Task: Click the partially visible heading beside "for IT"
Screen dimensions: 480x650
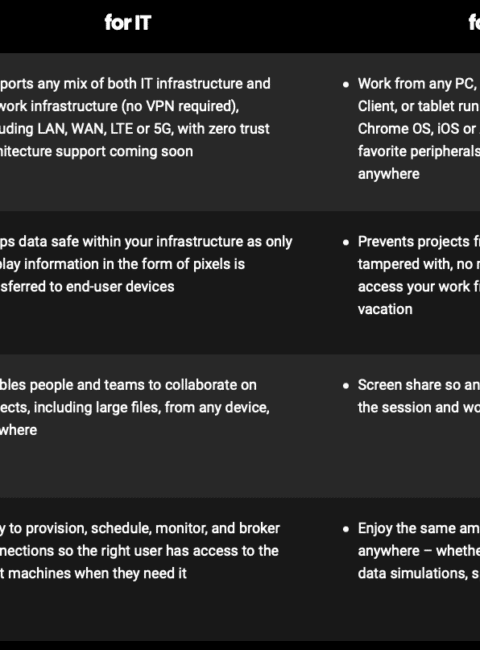Action: pos(474,22)
